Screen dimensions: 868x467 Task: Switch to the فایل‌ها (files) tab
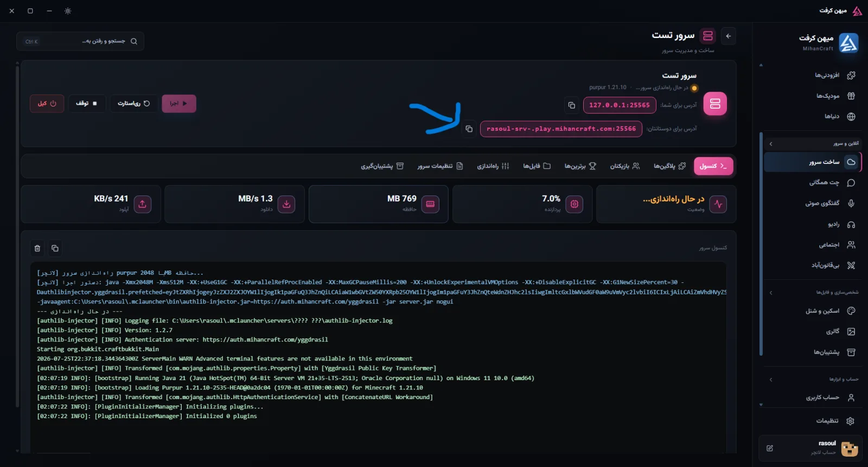(x=537, y=166)
